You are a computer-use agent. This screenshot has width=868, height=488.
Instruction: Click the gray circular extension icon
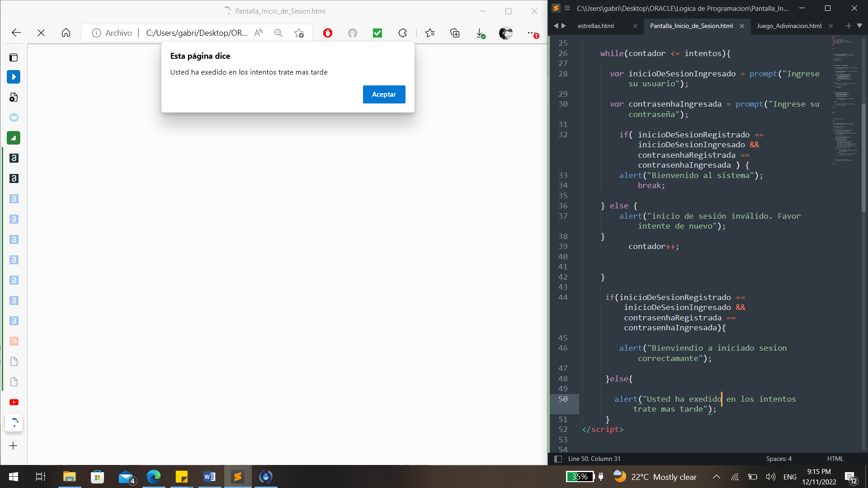click(x=353, y=33)
